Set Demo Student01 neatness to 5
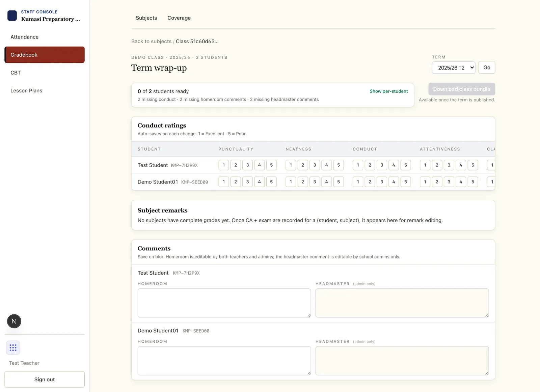540x392 pixels. [x=339, y=182]
